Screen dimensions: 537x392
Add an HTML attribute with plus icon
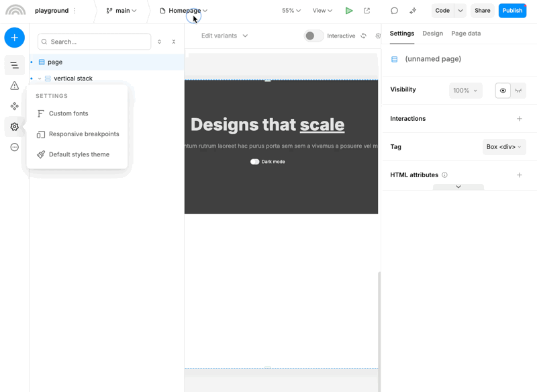coord(519,175)
